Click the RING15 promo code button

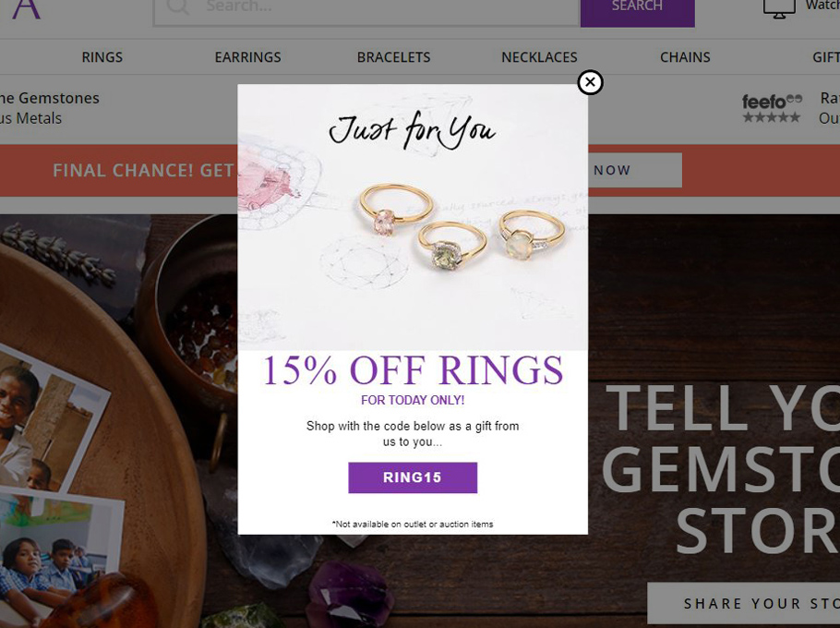click(413, 477)
